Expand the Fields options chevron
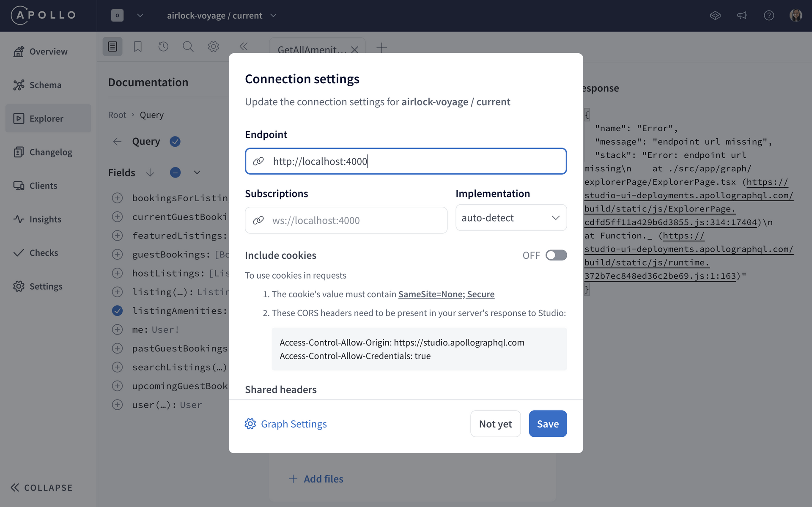Screen dimensions: 812x507 click(197, 173)
